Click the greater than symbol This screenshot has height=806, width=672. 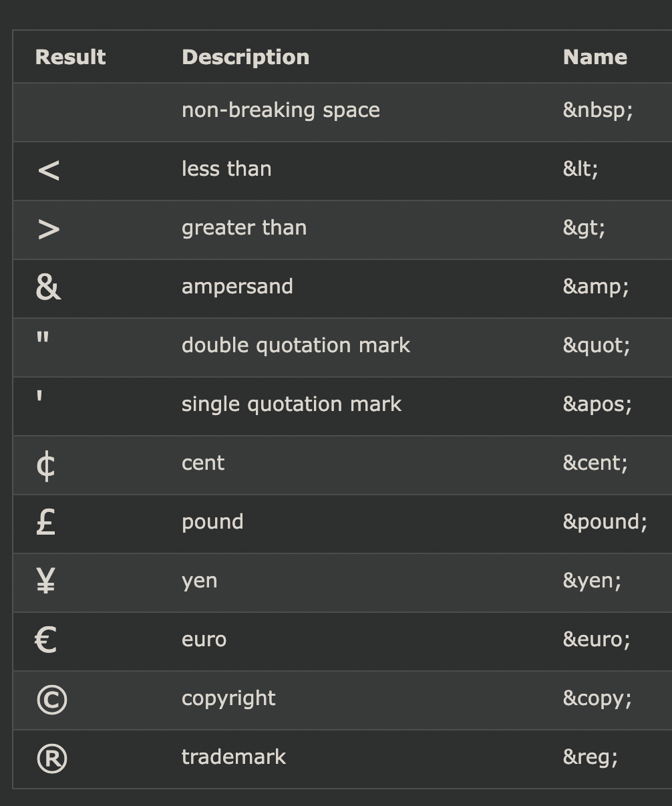[x=49, y=229]
